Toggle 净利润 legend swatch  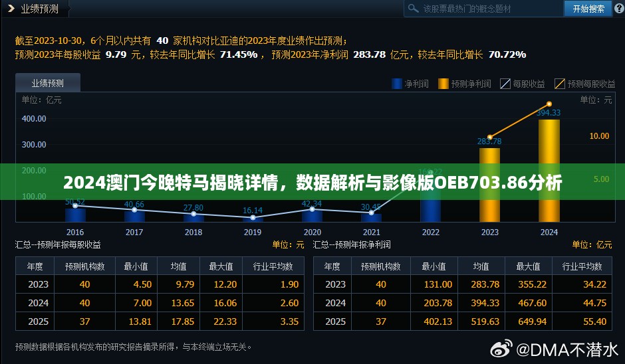click(396, 84)
